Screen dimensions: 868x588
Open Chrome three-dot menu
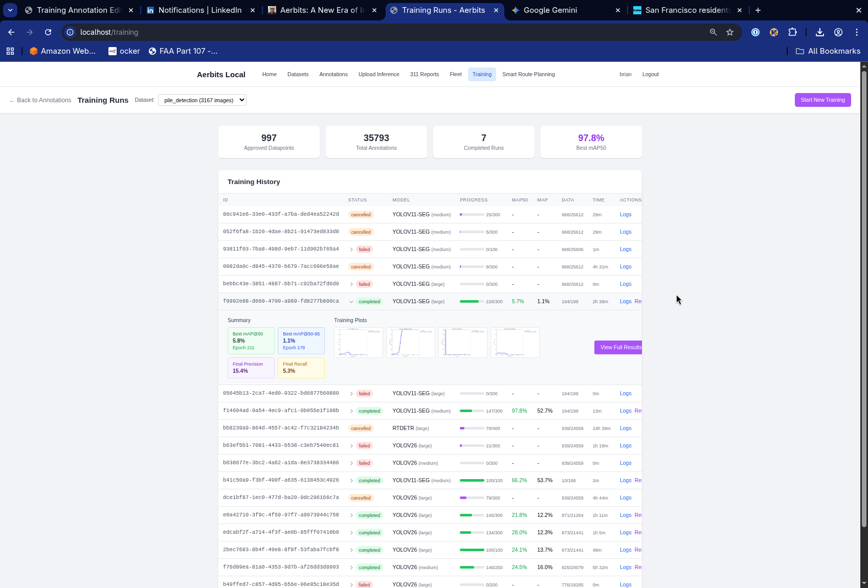pyautogui.click(x=857, y=32)
